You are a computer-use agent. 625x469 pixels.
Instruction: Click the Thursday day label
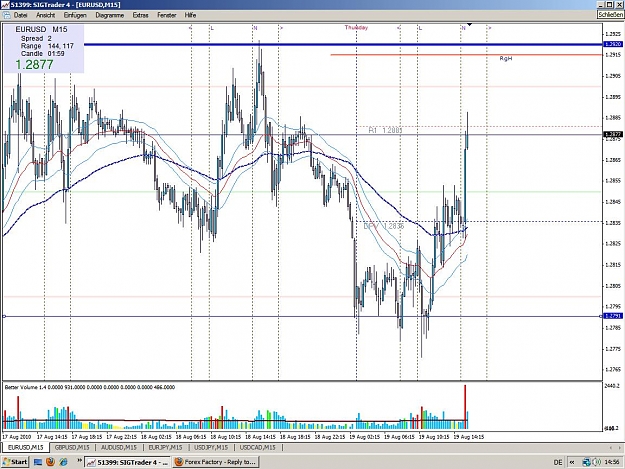point(356,27)
